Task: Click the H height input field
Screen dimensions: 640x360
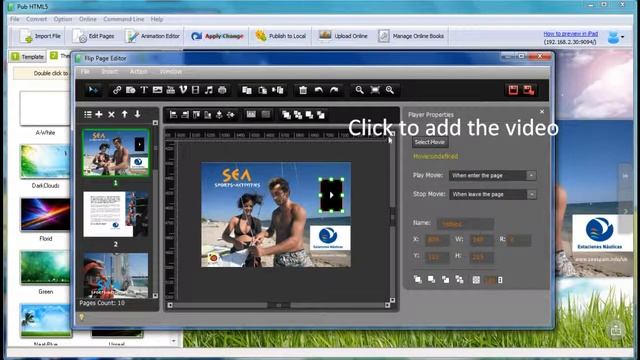Action: pos(481,257)
